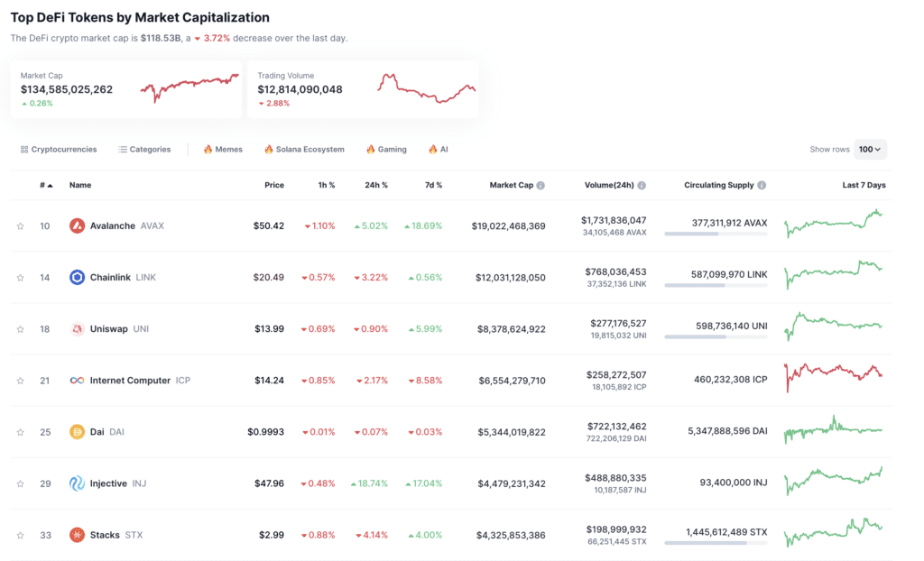This screenshot has width=924, height=561.
Task: Open the Circulating Supply info tooltip
Action: (x=761, y=185)
